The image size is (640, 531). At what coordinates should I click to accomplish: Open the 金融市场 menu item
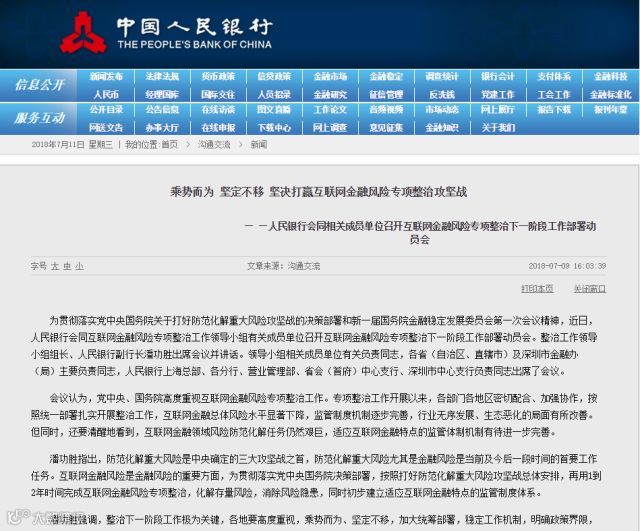pyautogui.click(x=330, y=76)
